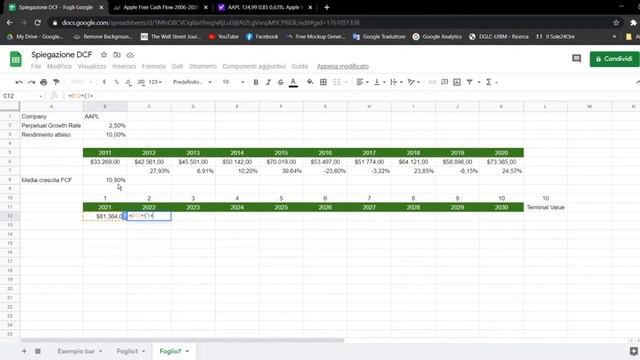The width and height of the screenshot is (640, 360).
Task: Toggle strikethrough formatting
Action: point(280,82)
